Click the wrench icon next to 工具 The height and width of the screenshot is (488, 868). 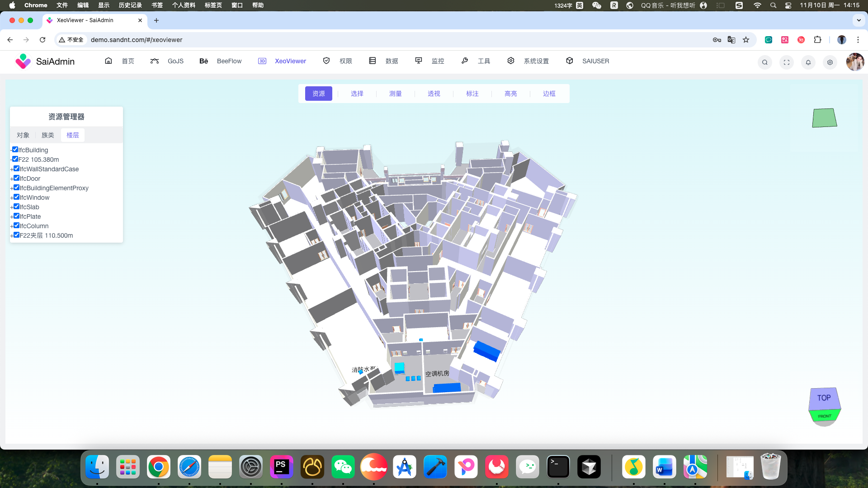[x=465, y=61]
